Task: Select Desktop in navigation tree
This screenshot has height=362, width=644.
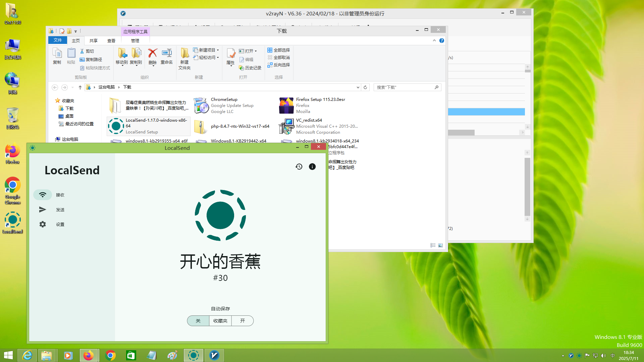Action: point(66,116)
